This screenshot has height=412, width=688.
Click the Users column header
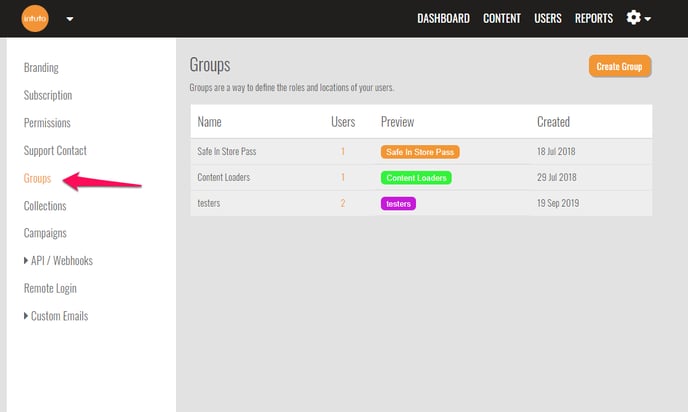pyautogui.click(x=343, y=122)
